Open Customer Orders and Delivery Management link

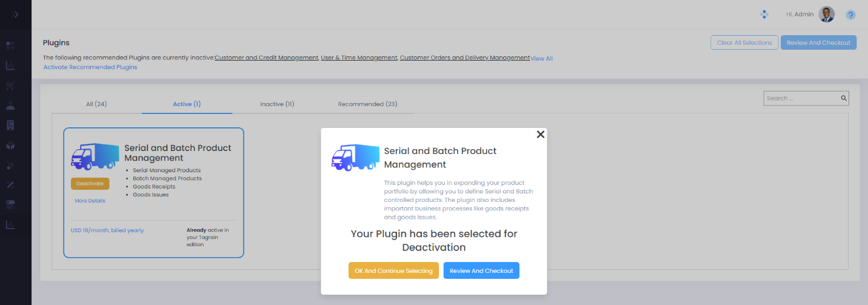(465, 58)
